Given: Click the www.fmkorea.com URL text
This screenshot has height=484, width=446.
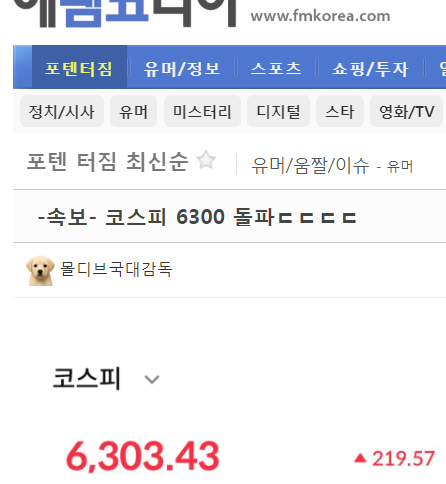Looking at the screenshot, I should [320, 16].
